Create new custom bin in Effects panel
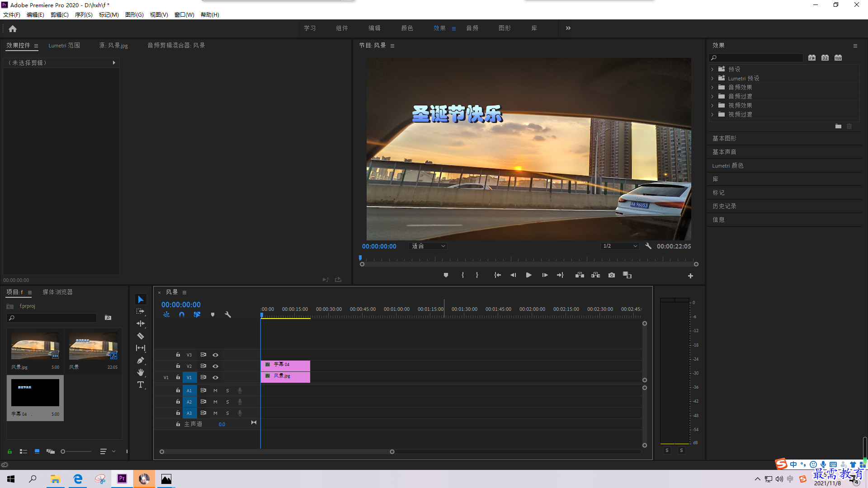 point(838,126)
